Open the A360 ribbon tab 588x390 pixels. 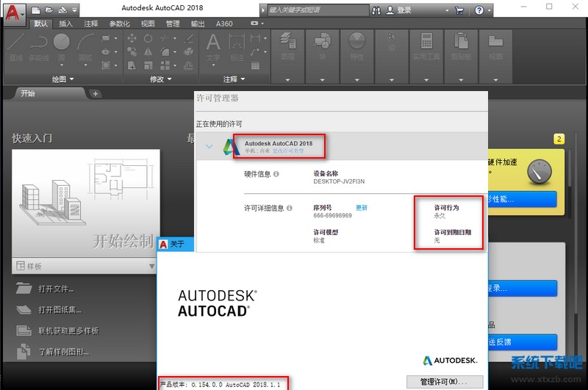(224, 24)
